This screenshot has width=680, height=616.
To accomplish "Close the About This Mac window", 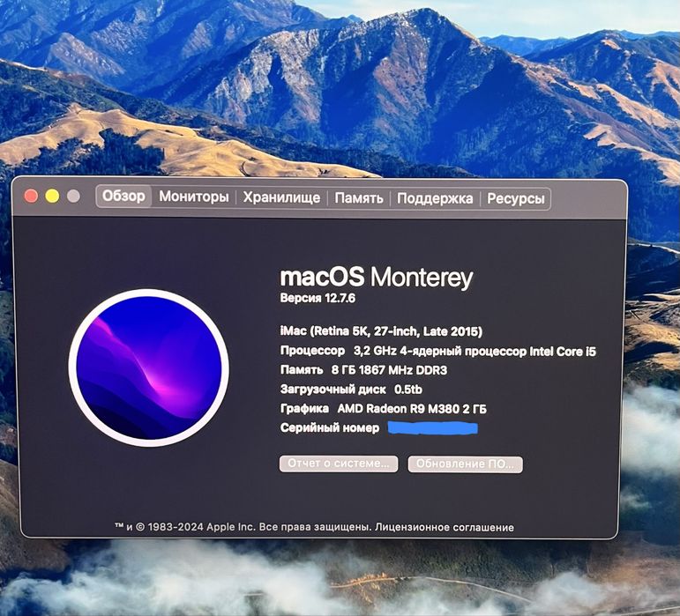I will click(31, 196).
